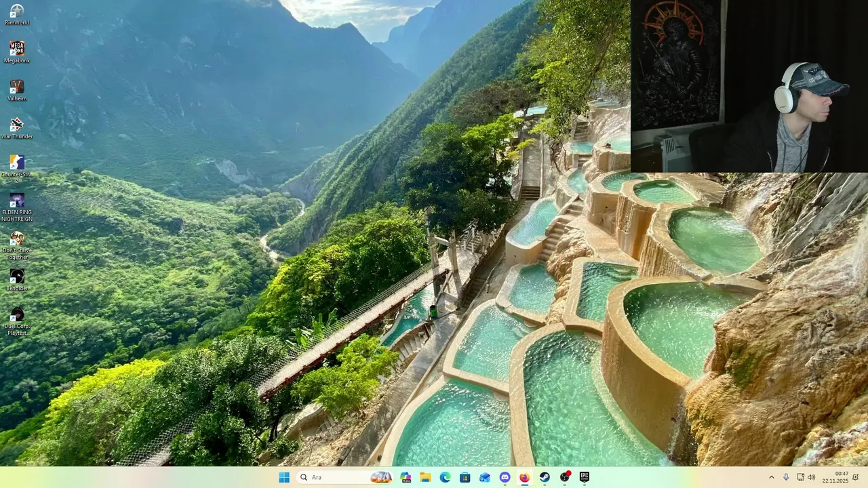Viewport: 868px width, 488px height.
Task: Open the Windows Start menu
Action: (x=284, y=477)
